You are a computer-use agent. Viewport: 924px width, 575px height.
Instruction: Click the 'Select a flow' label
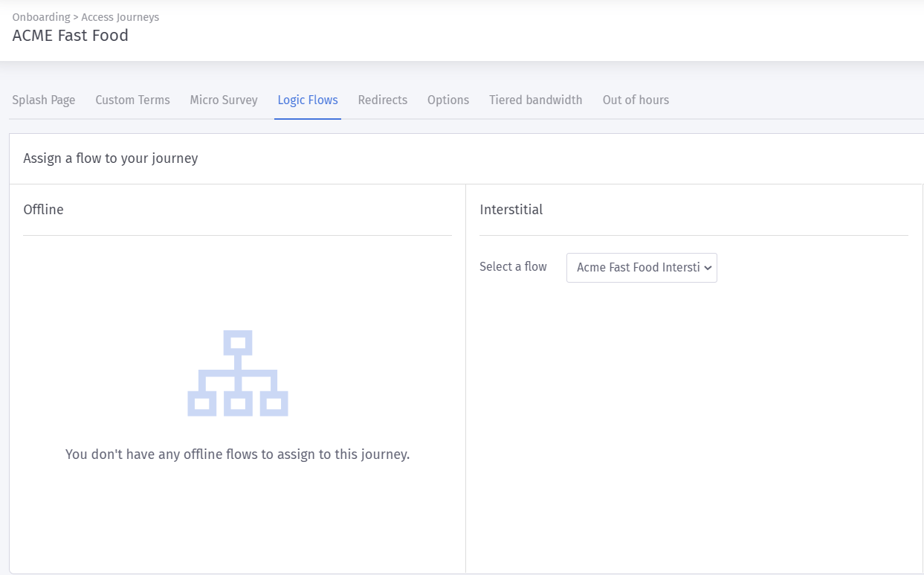click(x=513, y=267)
